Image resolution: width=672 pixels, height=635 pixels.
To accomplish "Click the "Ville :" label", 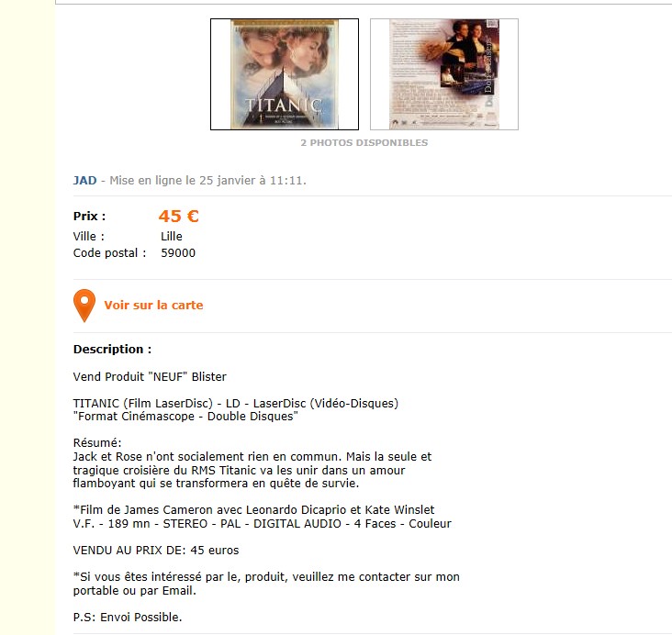I will (89, 237).
